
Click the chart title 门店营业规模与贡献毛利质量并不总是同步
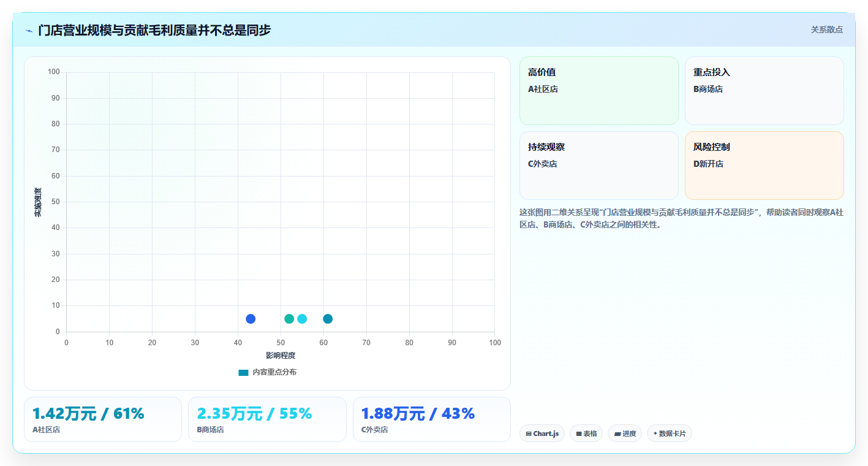coord(154,30)
